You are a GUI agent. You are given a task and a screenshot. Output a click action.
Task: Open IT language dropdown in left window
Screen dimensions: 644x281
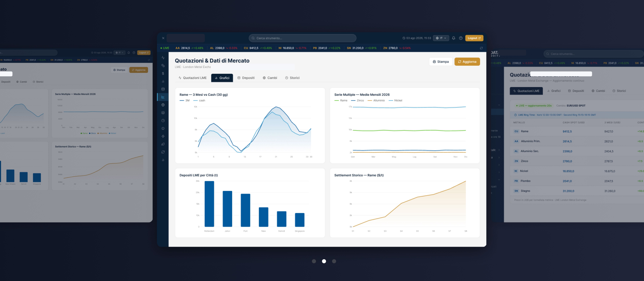click(120, 53)
